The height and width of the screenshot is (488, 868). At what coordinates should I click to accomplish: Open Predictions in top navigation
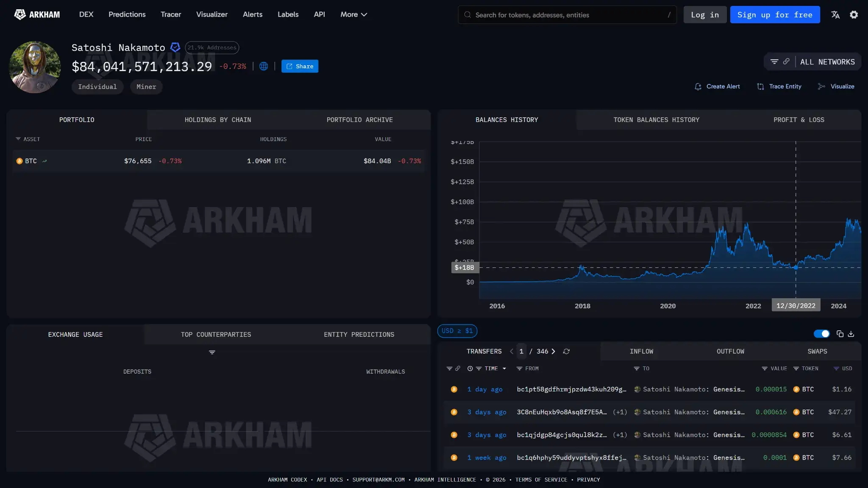click(127, 14)
